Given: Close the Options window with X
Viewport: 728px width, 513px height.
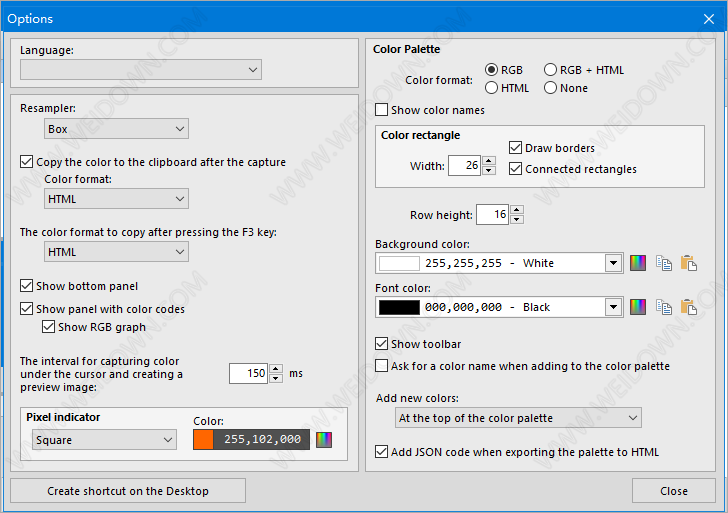Looking at the screenshot, I should pos(708,19).
